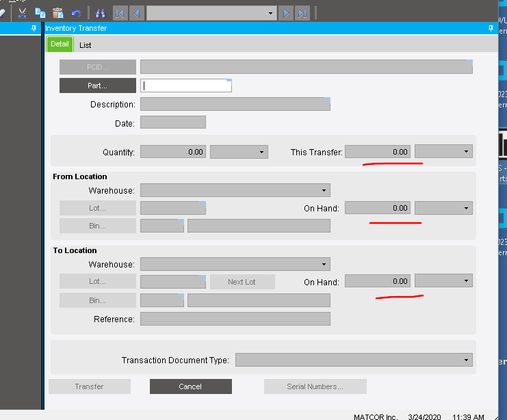Switch to the Detail tab

[60, 44]
